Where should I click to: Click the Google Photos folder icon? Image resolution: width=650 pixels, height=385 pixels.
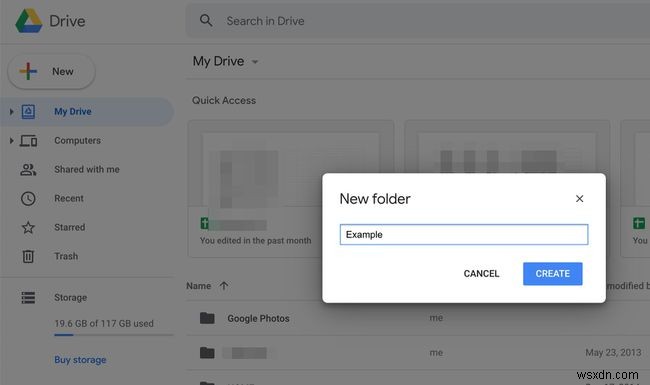(x=207, y=318)
